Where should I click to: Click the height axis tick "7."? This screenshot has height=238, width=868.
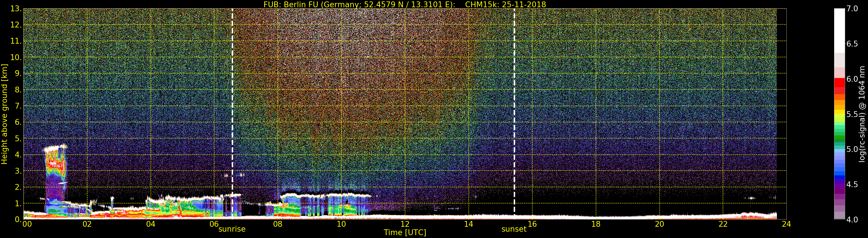18,106
